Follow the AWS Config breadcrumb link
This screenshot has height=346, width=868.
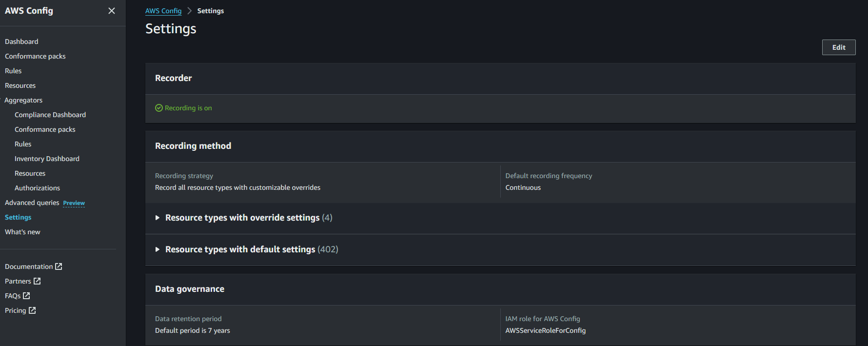point(163,11)
